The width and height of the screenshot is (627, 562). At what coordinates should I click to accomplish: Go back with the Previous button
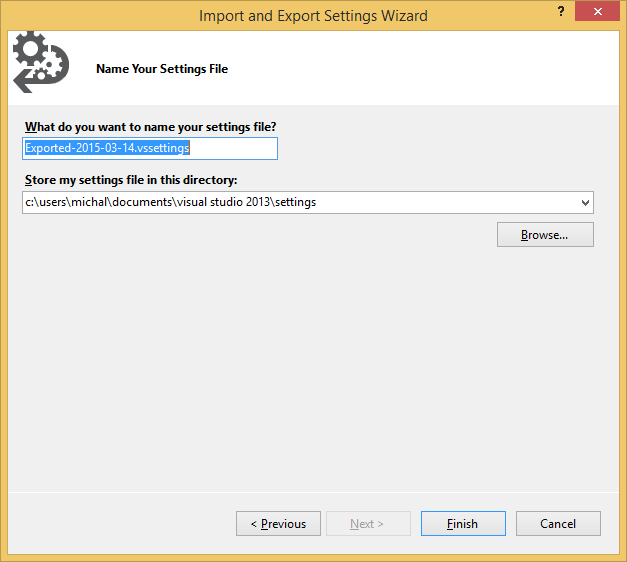coord(278,524)
